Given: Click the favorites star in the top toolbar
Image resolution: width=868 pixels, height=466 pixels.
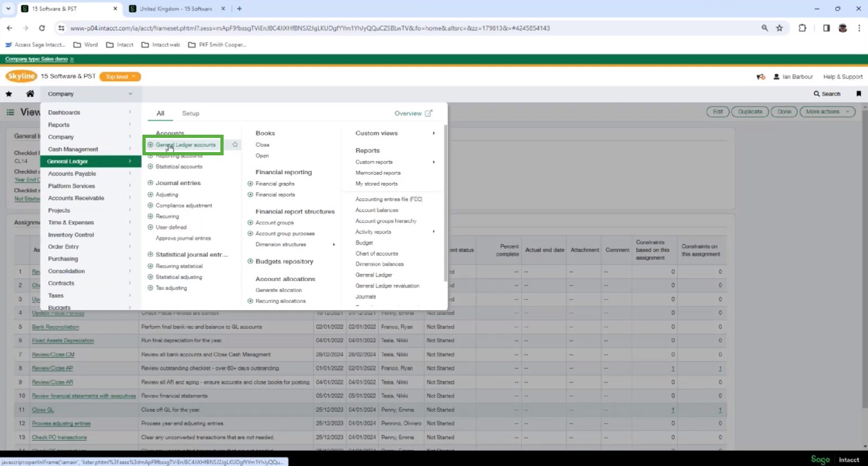Looking at the screenshot, I should click(9, 93).
